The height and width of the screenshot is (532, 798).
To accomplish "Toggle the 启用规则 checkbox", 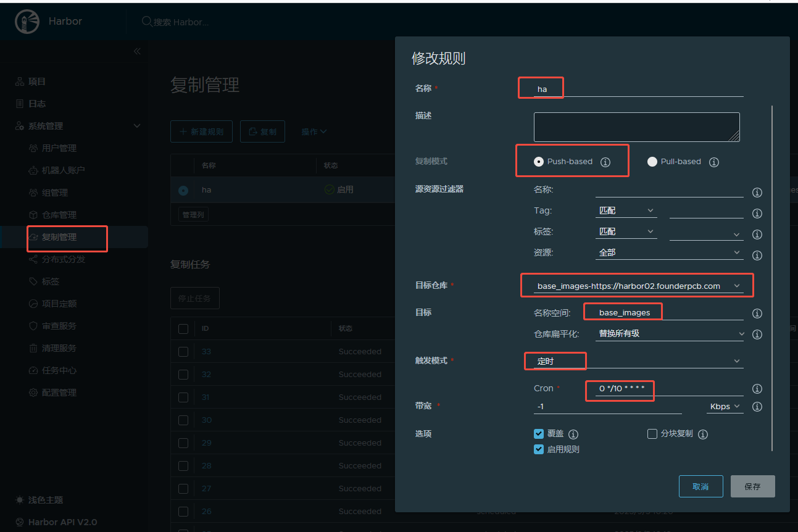I will pos(539,449).
